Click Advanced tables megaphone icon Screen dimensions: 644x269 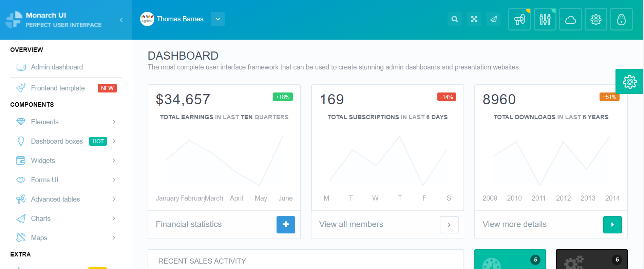(21, 199)
